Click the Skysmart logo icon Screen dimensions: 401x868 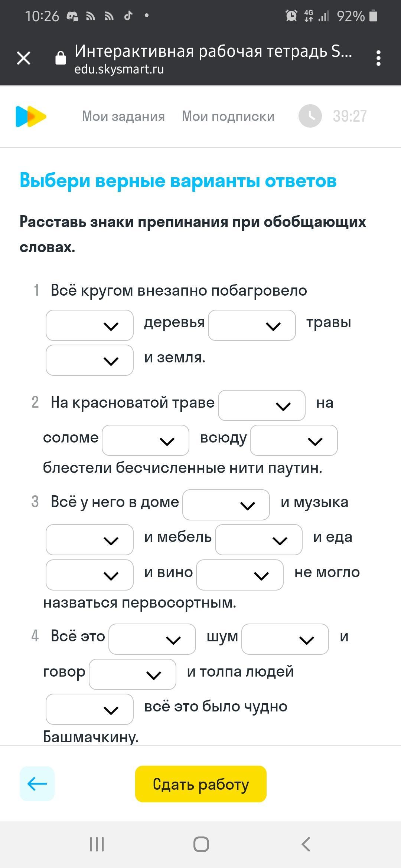31,116
